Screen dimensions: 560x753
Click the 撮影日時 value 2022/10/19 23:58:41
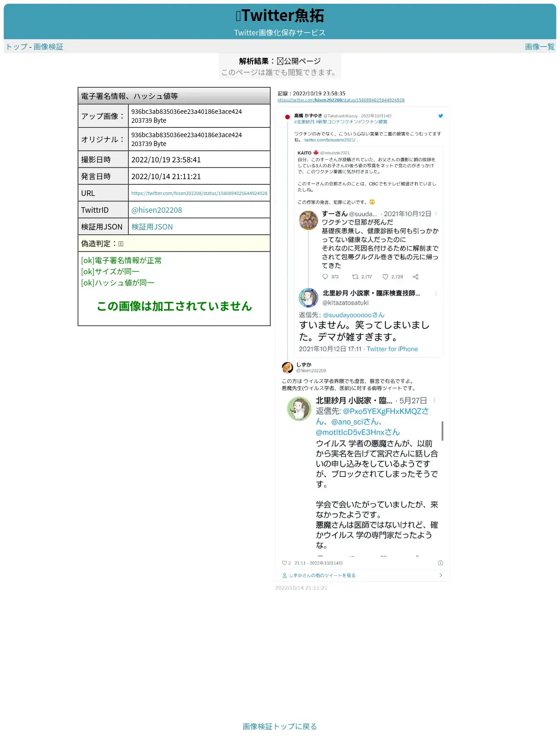coord(166,160)
